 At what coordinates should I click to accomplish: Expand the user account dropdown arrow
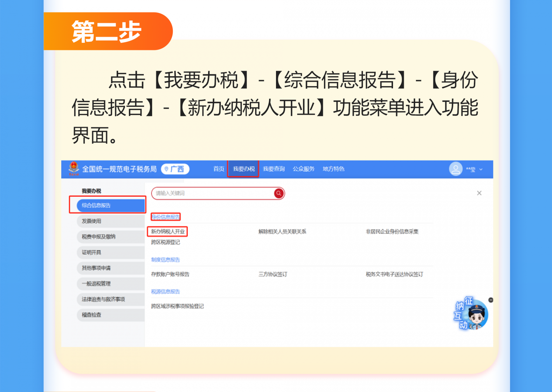click(481, 169)
